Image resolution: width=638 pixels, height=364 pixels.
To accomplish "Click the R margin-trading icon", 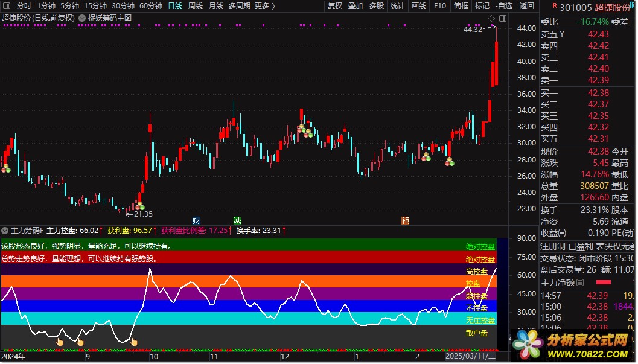I will (554, 5).
